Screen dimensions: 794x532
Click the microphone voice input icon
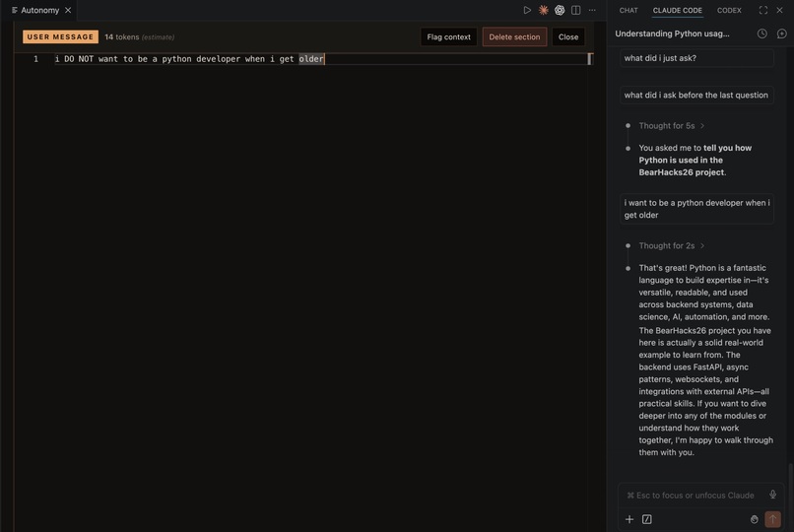(772, 495)
